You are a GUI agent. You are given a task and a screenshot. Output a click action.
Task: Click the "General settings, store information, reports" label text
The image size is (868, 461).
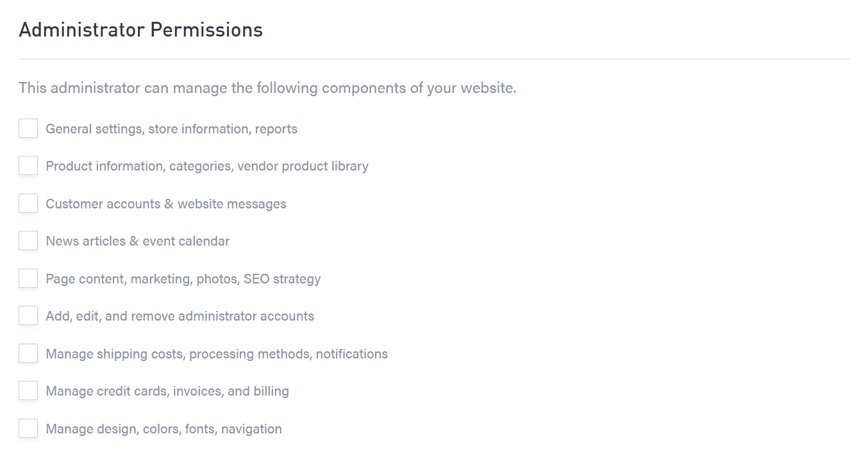171,129
